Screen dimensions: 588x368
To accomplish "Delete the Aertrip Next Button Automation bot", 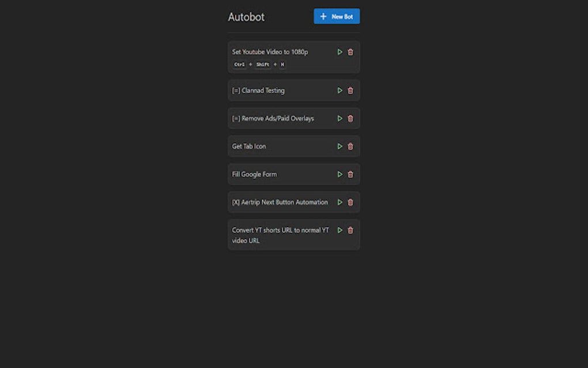I will click(x=350, y=202).
